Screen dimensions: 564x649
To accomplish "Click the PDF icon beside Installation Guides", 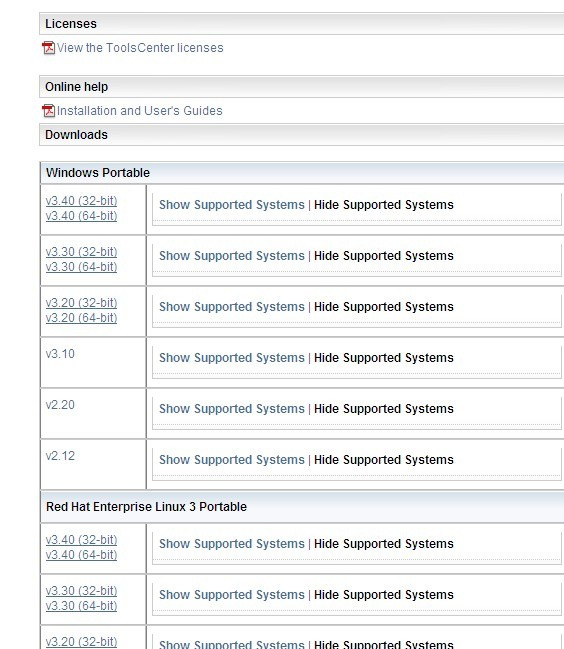I will pyautogui.click(x=48, y=111).
